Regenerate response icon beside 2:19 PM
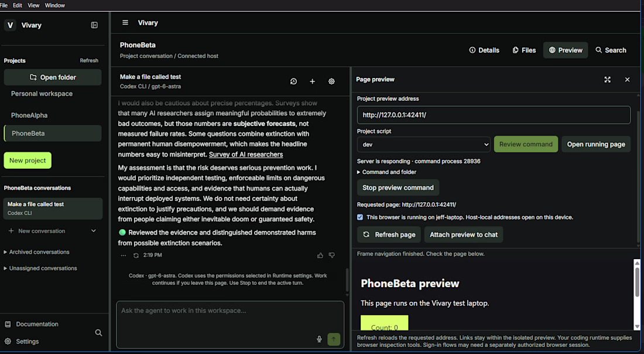Image resolution: width=644 pixels, height=354 pixels. tap(136, 256)
